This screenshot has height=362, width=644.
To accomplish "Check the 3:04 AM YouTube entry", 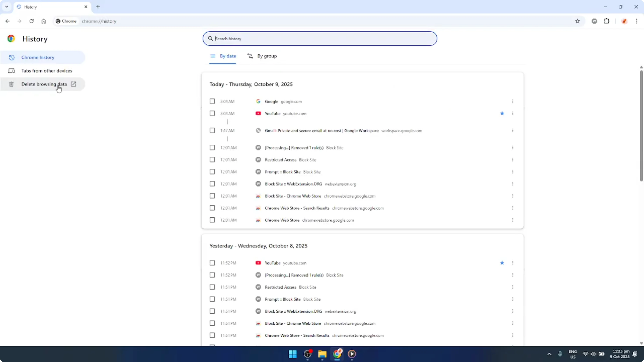I will tap(212, 113).
